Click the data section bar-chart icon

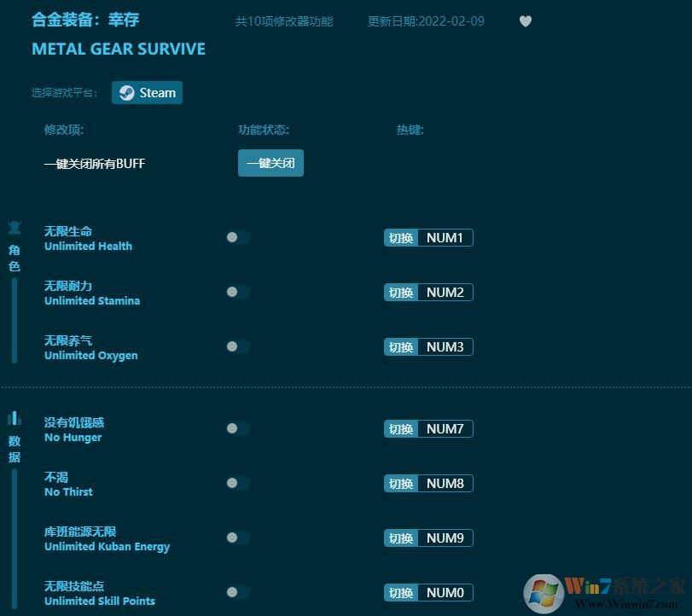point(15,418)
